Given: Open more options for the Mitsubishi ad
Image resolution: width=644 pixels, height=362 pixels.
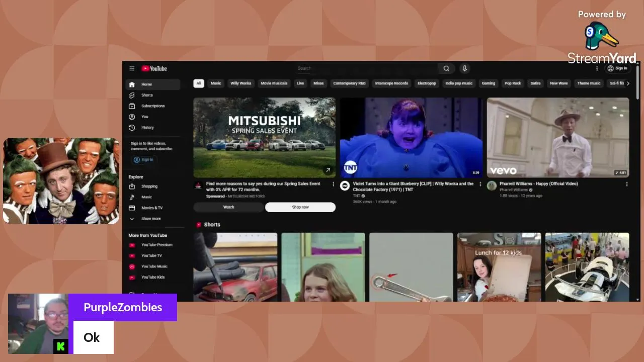Looking at the screenshot, I should pos(333,185).
